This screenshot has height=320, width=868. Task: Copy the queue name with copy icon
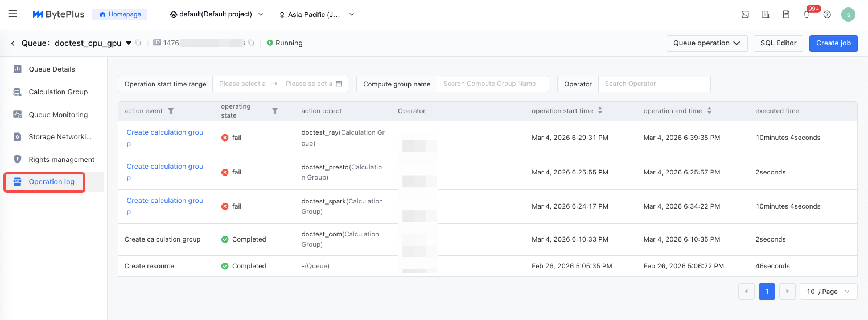(138, 43)
